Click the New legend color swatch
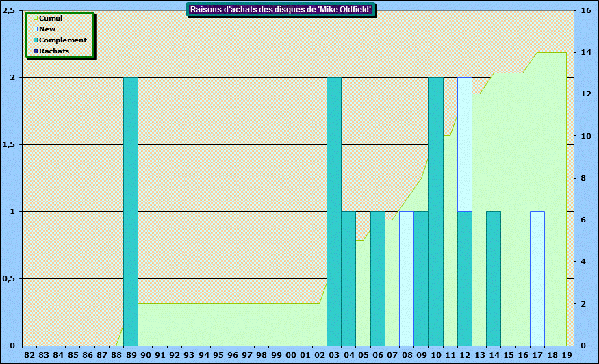 36,29
